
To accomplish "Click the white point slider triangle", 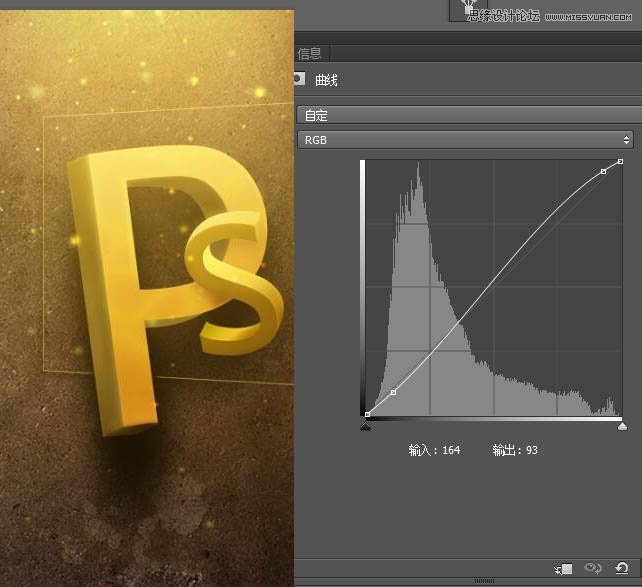I will point(622,427).
